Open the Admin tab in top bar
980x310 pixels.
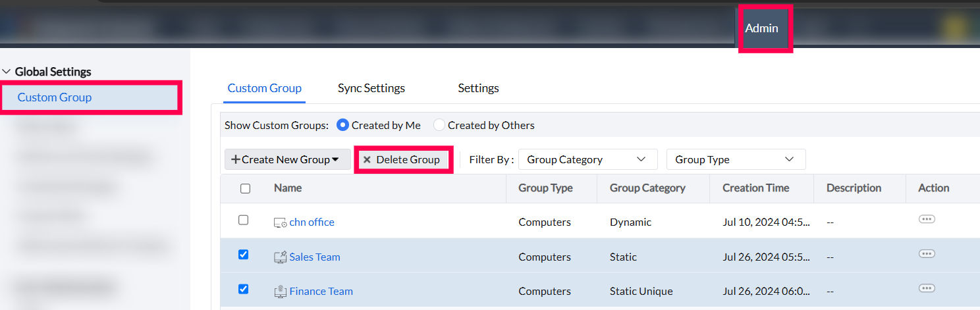pos(762,28)
